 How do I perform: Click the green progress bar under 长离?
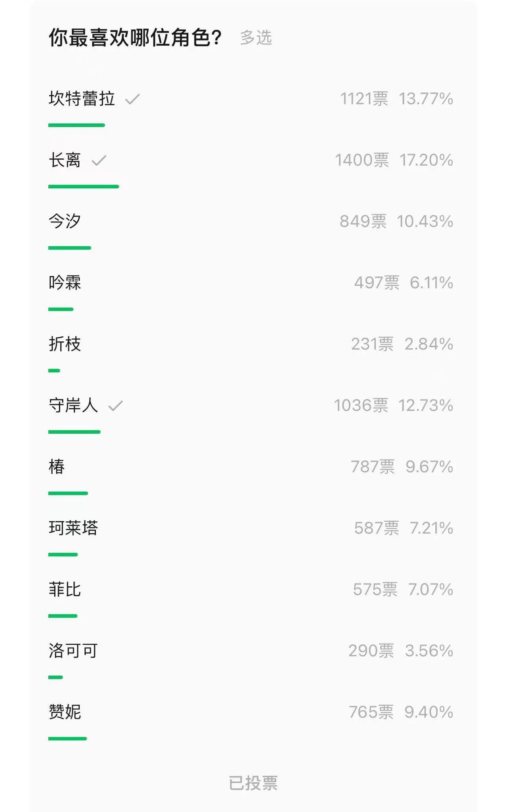84,186
